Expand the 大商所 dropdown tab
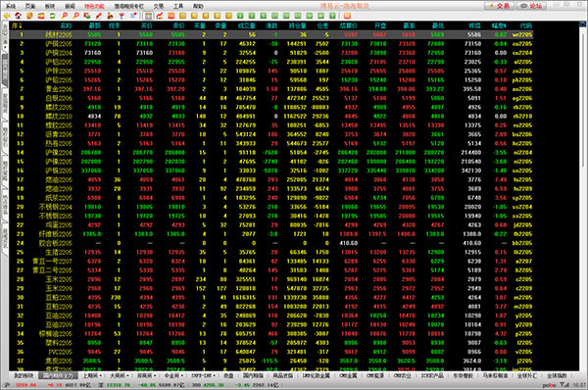Viewport: 588px width, 390px height. (x=120, y=375)
